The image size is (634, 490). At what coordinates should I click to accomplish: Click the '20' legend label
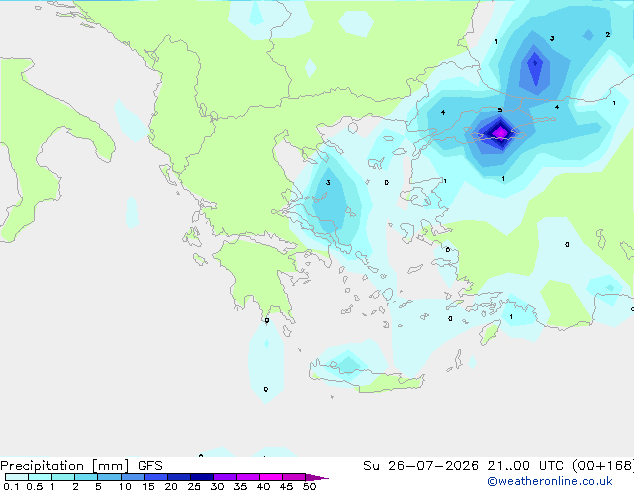pos(171,486)
